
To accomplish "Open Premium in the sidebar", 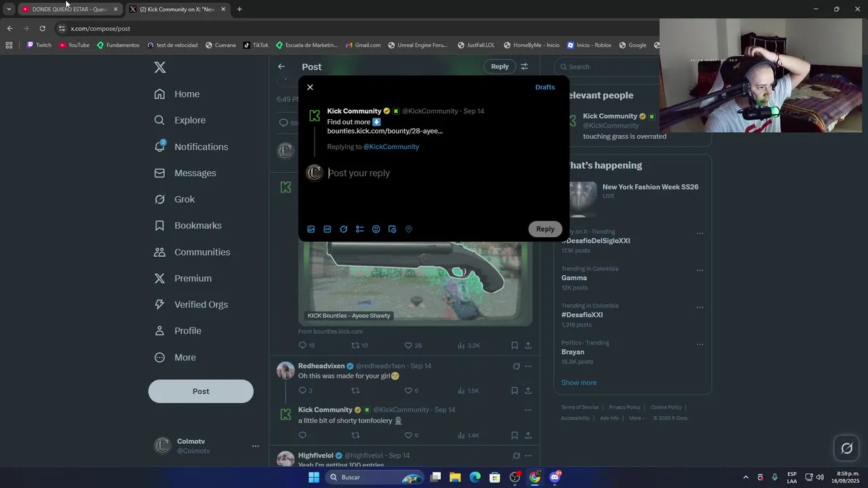I will (x=182, y=279).
